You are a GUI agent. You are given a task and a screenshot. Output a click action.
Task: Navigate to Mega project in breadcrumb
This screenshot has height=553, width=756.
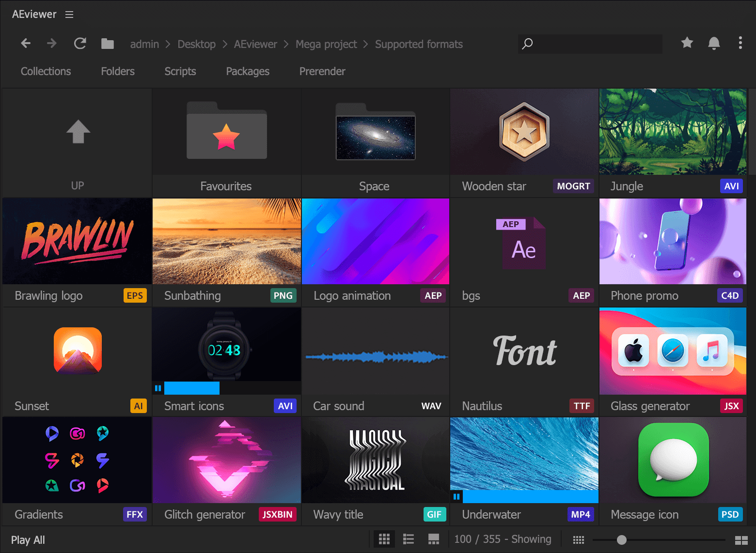pyautogui.click(x=326, y=44)
